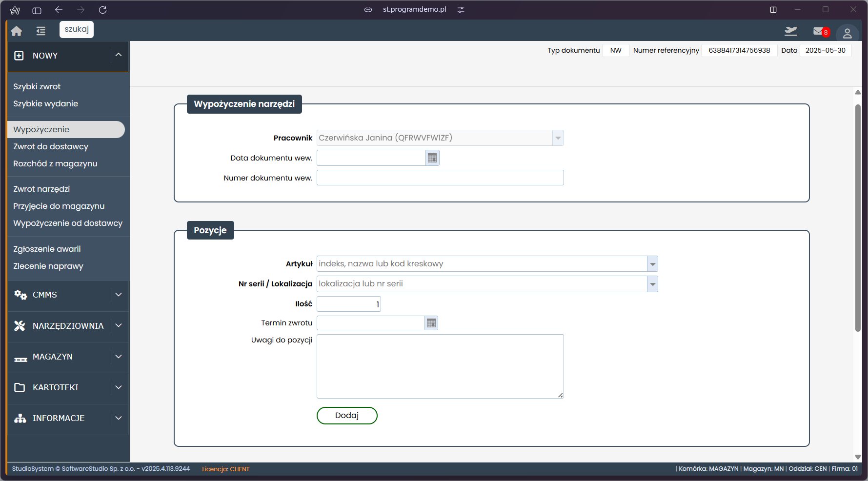Open the user profile icon
Screen dimensions: 868x481
tap(847, 33)
